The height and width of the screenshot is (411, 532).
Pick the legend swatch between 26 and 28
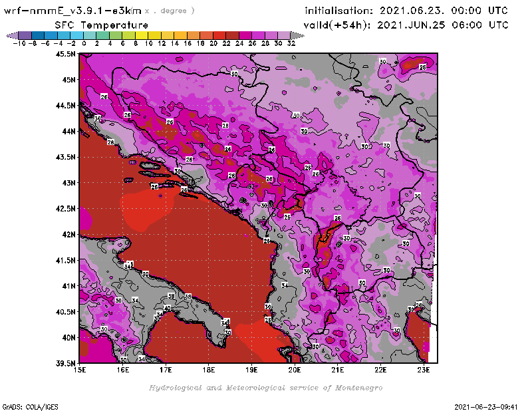pyautogui.click(x=258, y=35)
